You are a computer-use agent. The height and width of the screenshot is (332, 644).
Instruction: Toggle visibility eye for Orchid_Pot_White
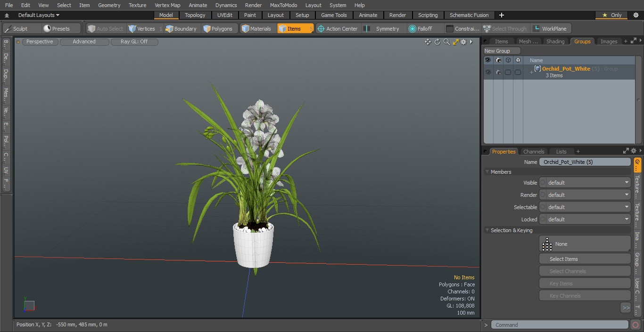tap(488, 72)
